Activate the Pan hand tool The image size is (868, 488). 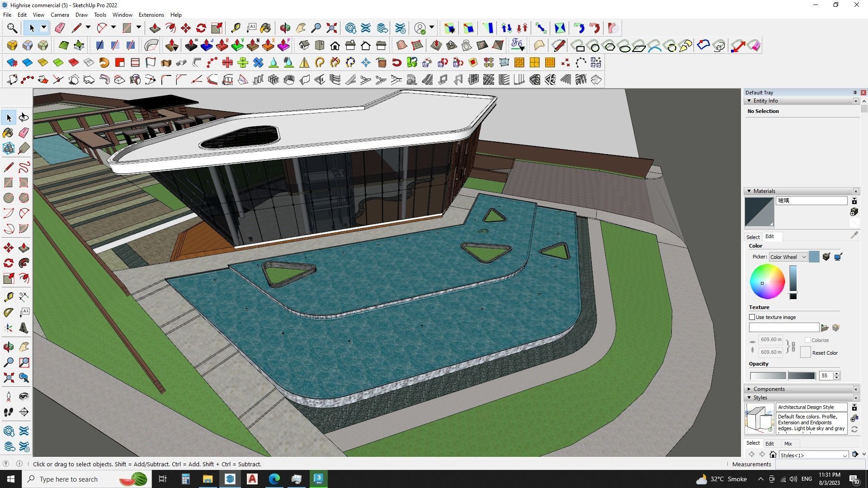click(x=24, y=347)
